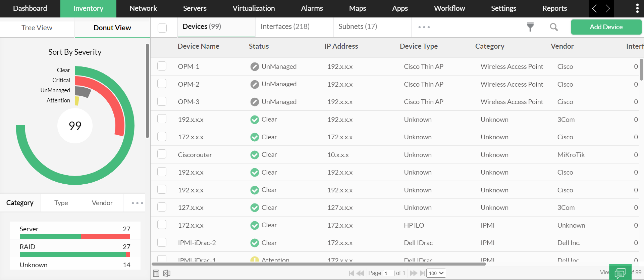The height and width of the screenshot is (280, 644).
Task: Switch to the Interfaces (218) tab
Action: click(x=285, y=27)
